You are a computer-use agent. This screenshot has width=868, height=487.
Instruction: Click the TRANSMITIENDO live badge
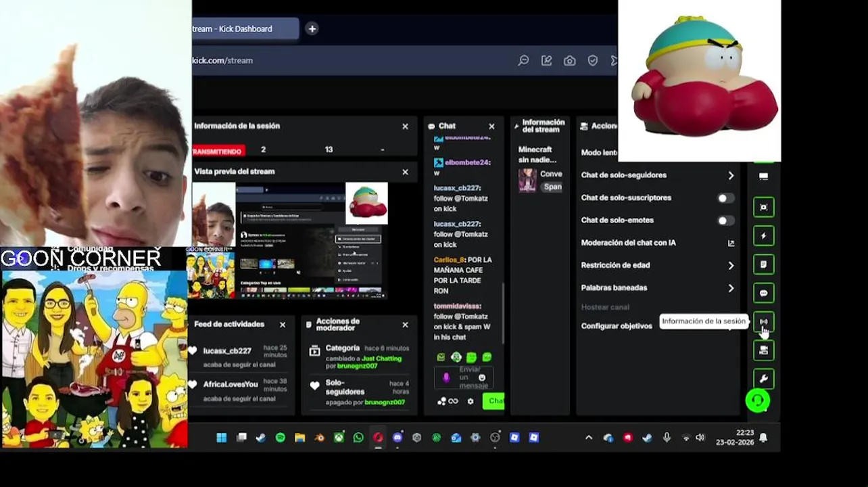click(218, 151)
